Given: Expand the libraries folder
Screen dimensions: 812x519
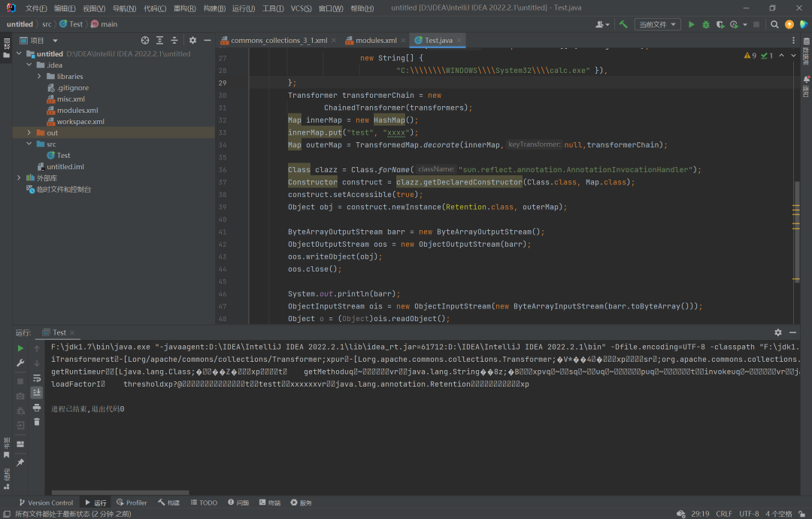Looking at the screenshot, I should click(39, 76).
